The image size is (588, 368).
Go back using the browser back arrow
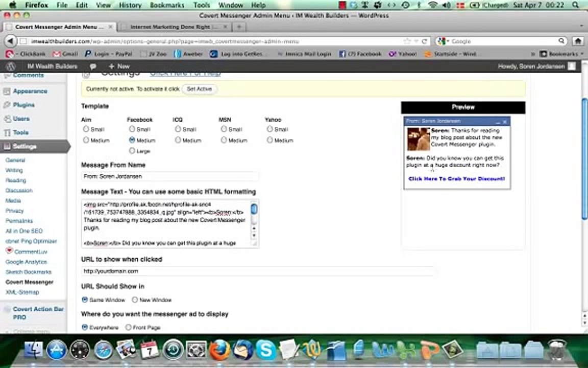pyautogui.click(x=11, y=41)
